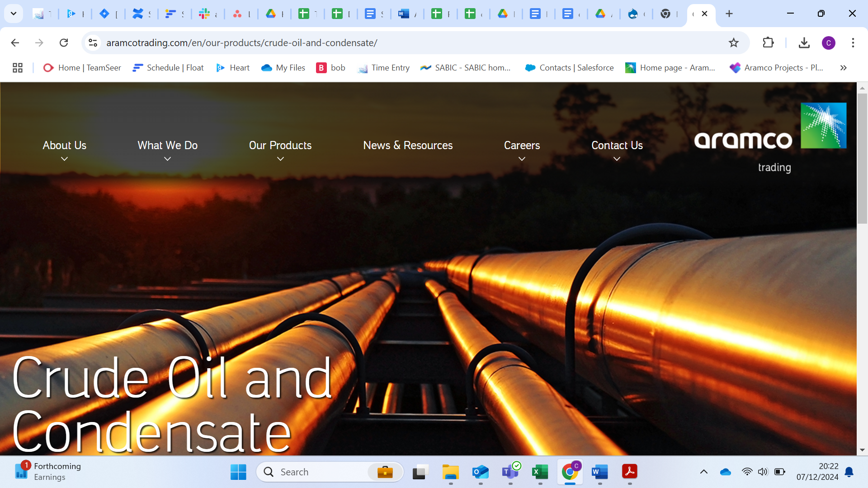Open the Extensions puzzle icon
868x488 pixels.
click(x=768, y=43)
